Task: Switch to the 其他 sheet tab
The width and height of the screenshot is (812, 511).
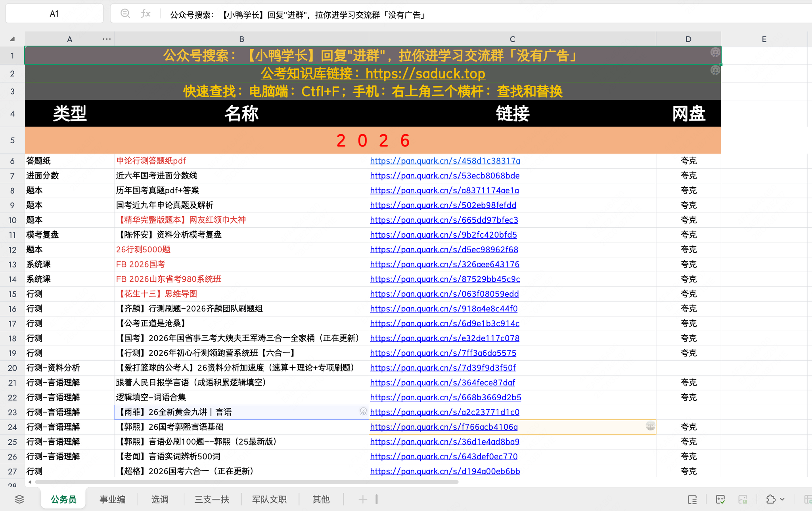Action: [321, 499]
